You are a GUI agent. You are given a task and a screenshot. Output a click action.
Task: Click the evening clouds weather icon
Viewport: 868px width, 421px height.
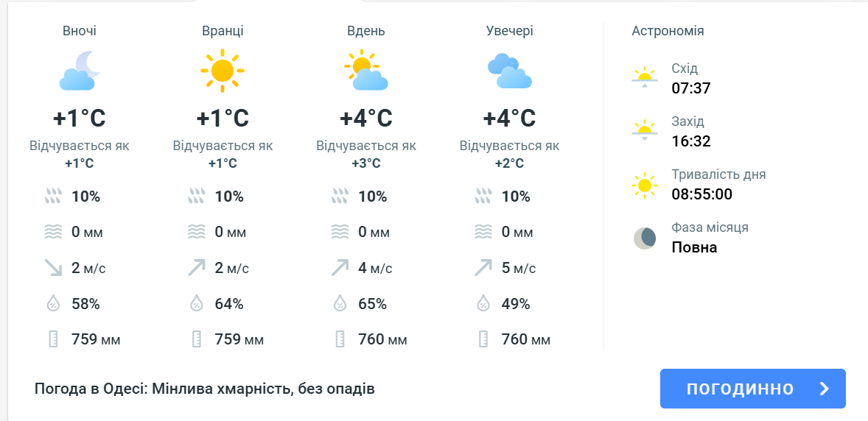point(509,70)
